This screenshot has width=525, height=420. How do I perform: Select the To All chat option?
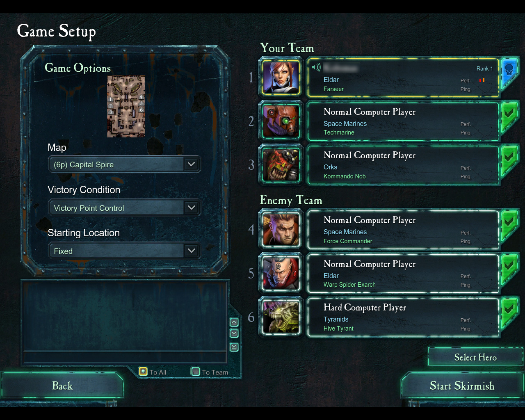tap(143, 372)
